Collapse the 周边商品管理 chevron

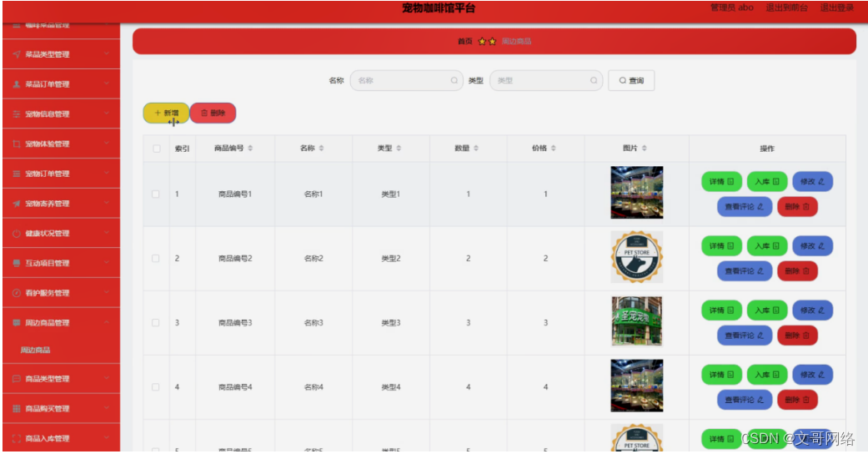tap(106, 322)
